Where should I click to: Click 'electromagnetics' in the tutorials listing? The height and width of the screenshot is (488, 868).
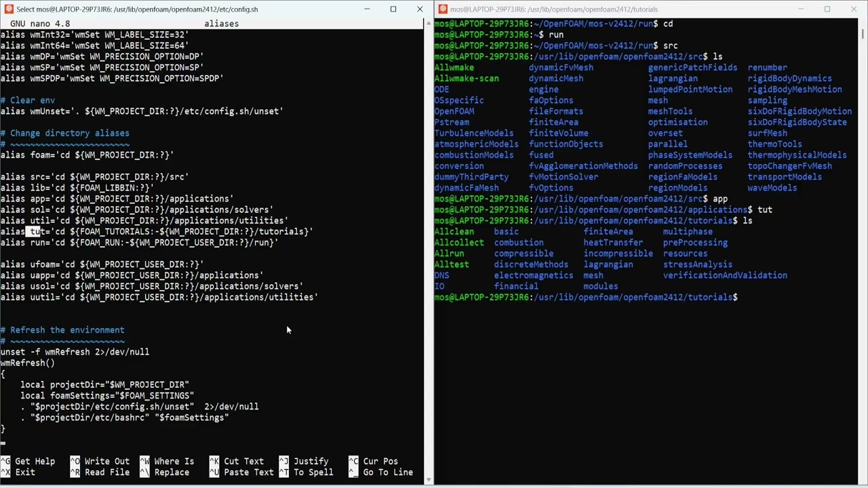point(534,275)
